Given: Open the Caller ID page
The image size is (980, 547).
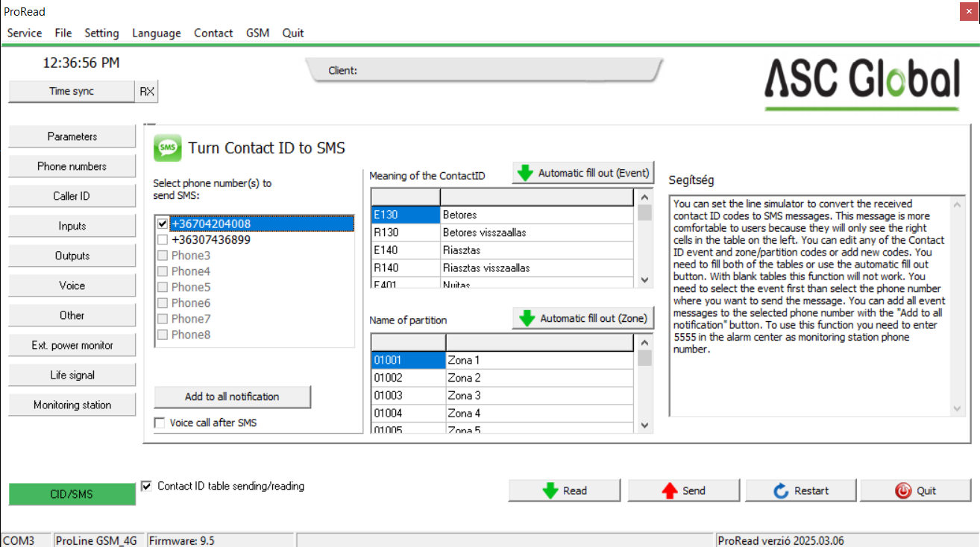Looking at the screenshot, I should point(72,196).
